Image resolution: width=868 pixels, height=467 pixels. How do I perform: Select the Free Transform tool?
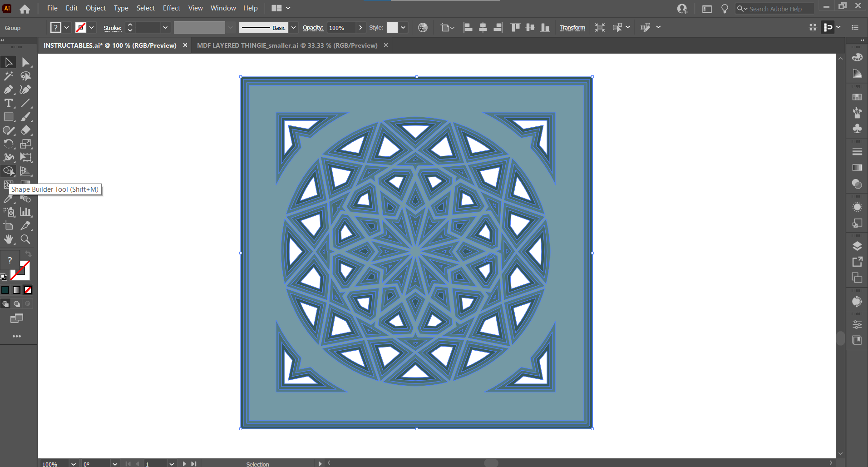pyautogui.click(x=26, y=158)
